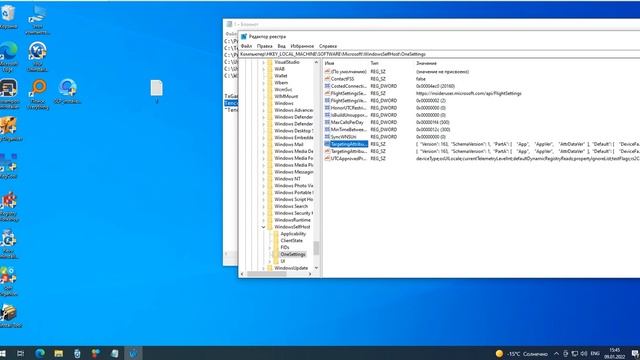Viewport: 640px width, 360px height.
Task: Select the MaxCallsPerDay value
Action: pos(347,122)
